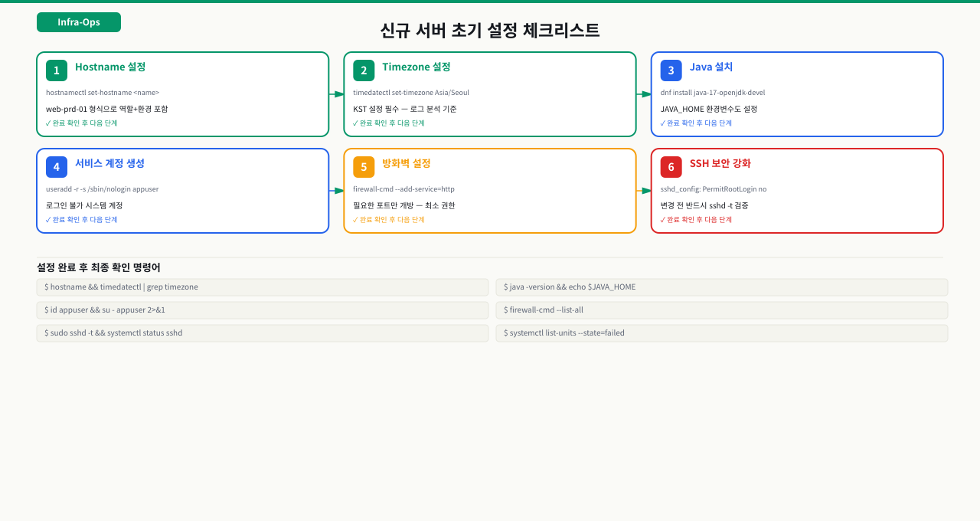Viewport: 980px width, 521px height.
Task: Click the web-prd-01 형식 description line
Action: (106, 109)
